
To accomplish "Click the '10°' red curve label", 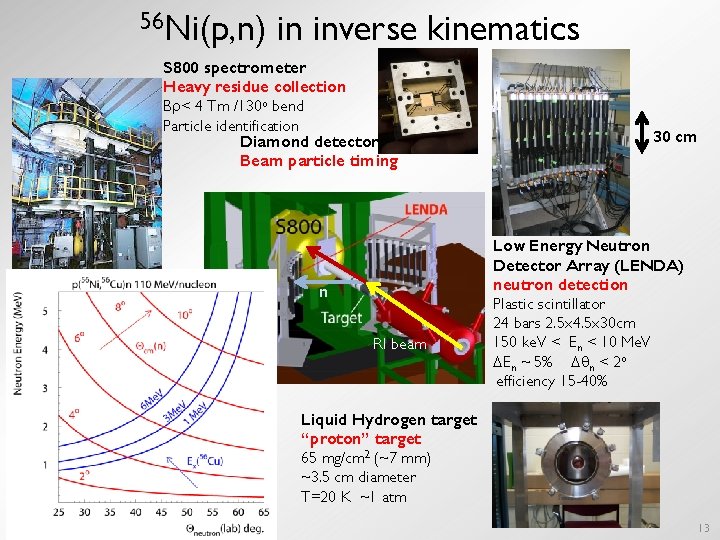I will click(x=185, y=315).
